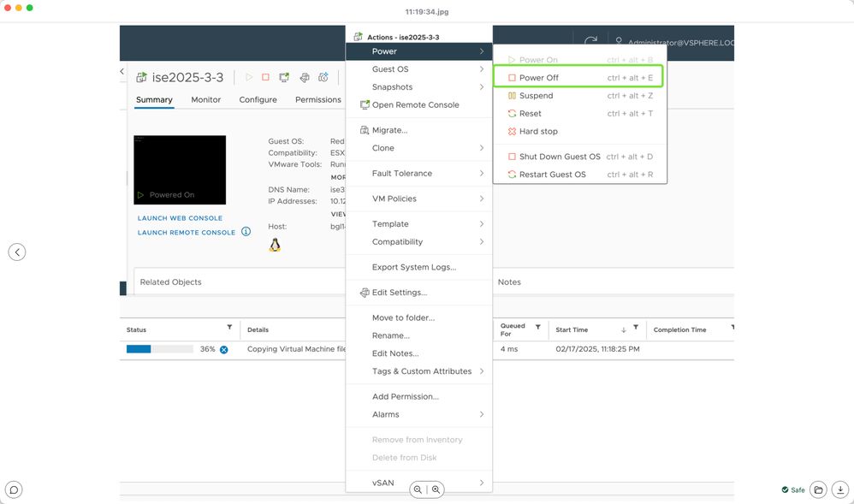Screen dimensions: 854x504
Task: Click the info icon beside Launch Remote Console
Action: coord(246,232)
